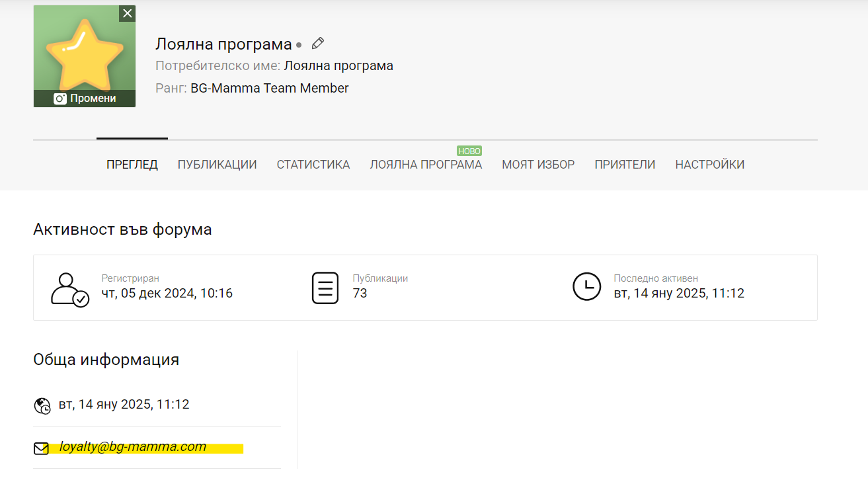The image size is (868, 486).
Task: Click the loyalty@bg-mamma.com email link
Action: point(133,447)
